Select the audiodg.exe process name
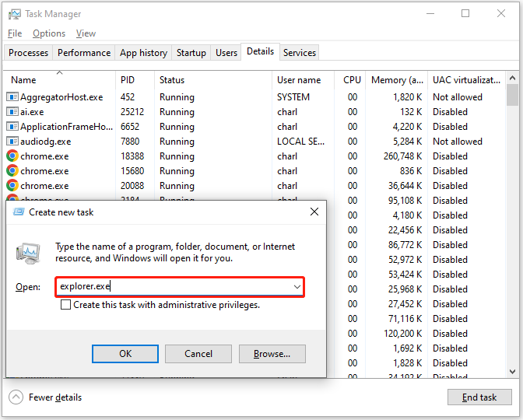The image size is (523, 420). point(46,142)
